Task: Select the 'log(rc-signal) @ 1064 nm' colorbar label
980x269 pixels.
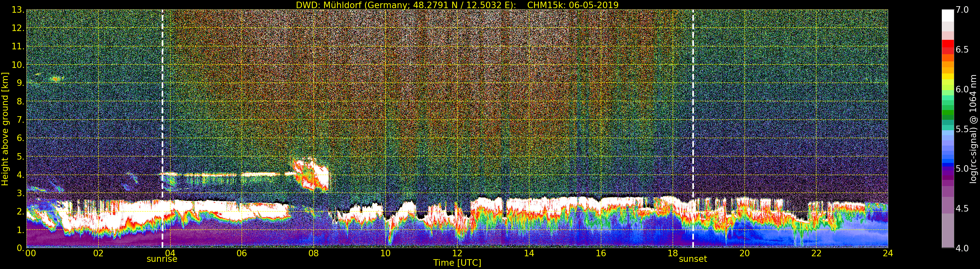Action: (x=973, y=129)
